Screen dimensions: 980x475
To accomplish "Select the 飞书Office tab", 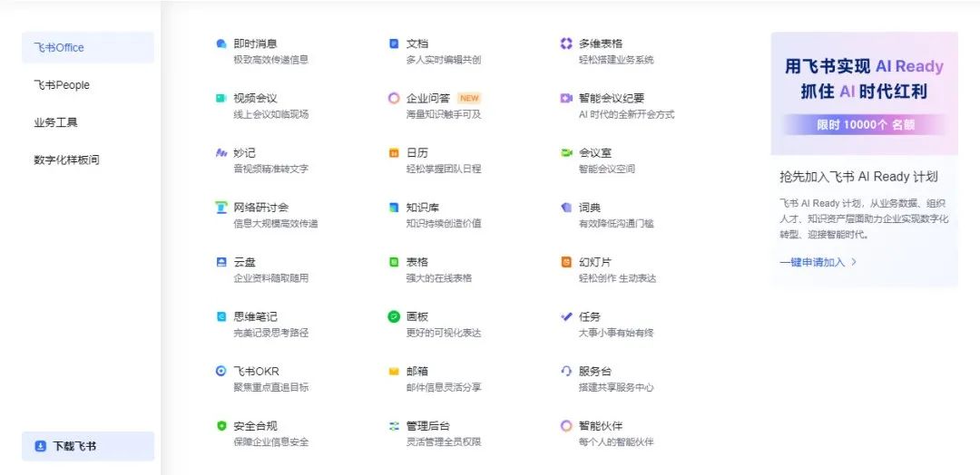I will point(88,48).
